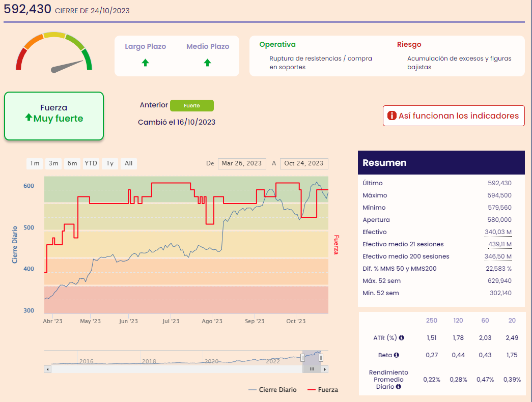Screen dimensions: 532x402
Task: Click the Beta info icon
Action: pos(396,355)
